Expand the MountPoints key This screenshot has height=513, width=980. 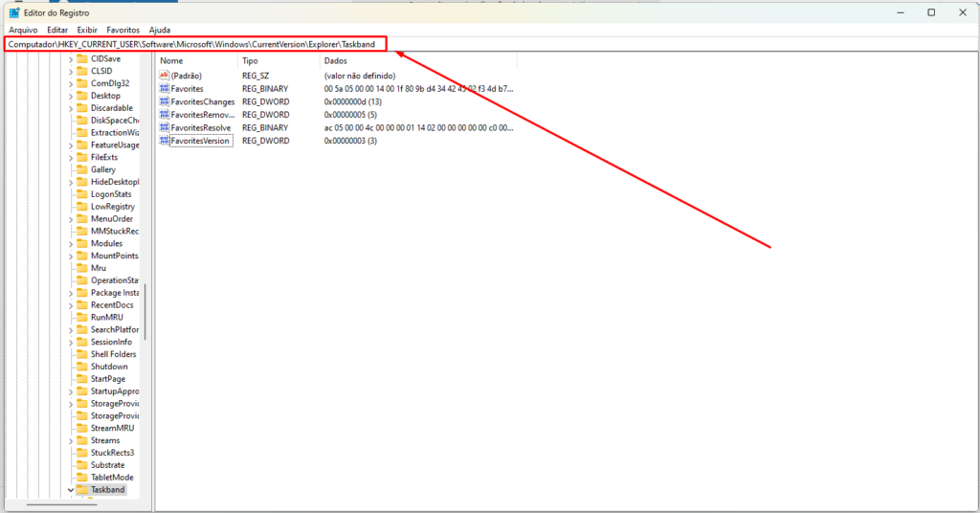click(x=71, y=256)
